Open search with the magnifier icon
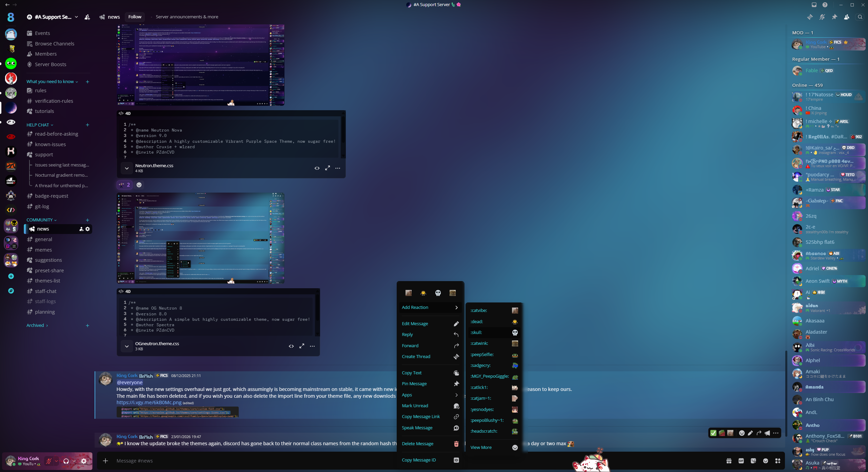This screenshot has width=868, height=472. (x=860, y=17)
